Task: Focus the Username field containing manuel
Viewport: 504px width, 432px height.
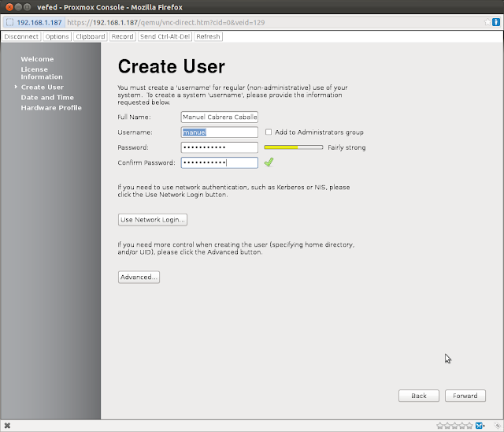Action: pos(219,132)
